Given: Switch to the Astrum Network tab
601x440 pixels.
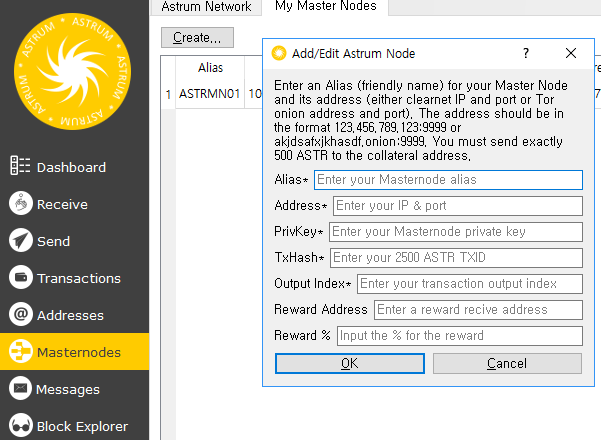Looking at the screenshot, I should pos(206,7).
